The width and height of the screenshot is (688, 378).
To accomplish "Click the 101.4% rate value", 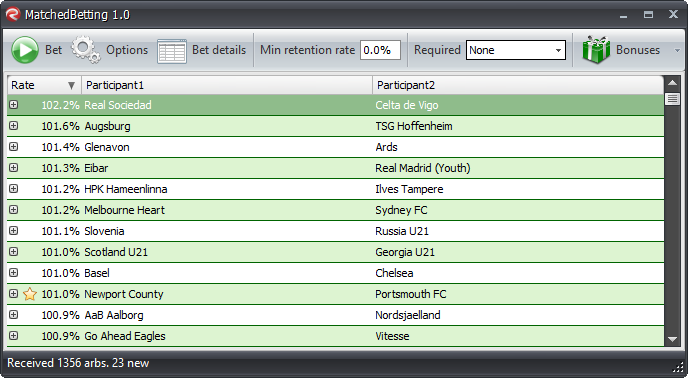I will pyautogui.click(x=61, y=147).
